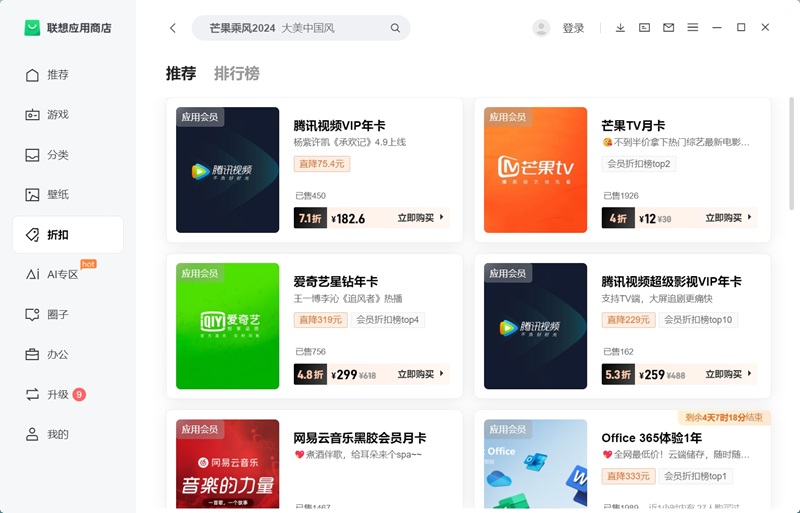Click the vertical scrollbar thumb
This screenshot has height=513, width=800.
(x=791, y=153)
